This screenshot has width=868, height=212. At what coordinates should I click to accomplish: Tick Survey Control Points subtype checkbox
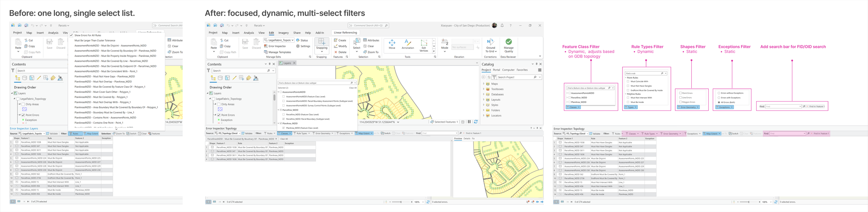[284, 105]
